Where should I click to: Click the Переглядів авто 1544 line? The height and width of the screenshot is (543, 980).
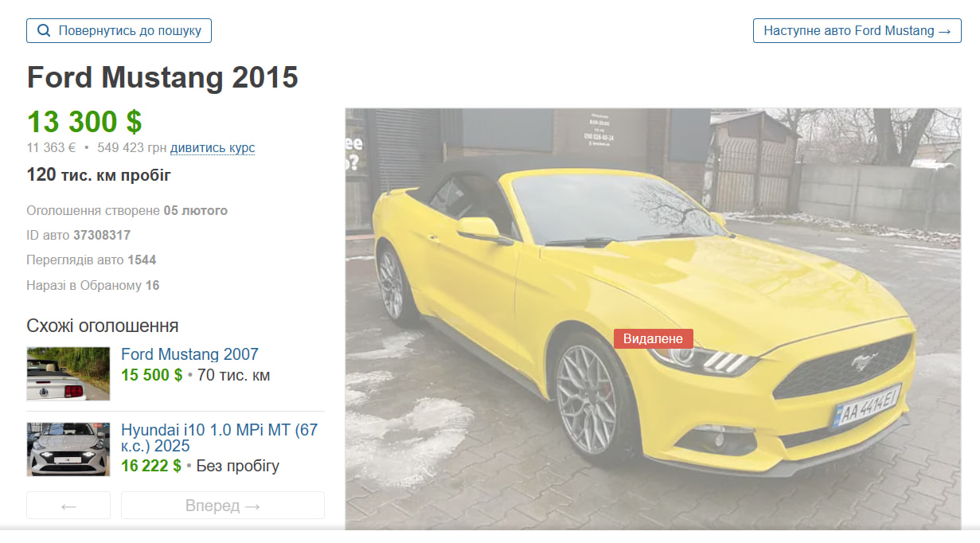[x=91, y=260]
